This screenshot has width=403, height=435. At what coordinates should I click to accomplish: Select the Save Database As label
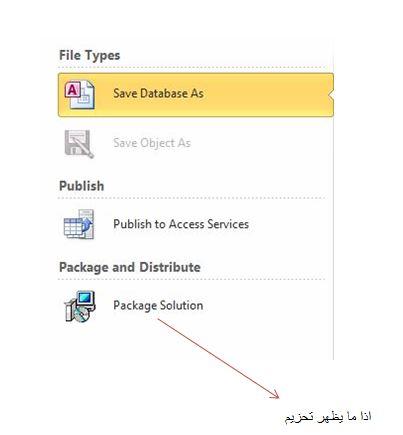158,93
